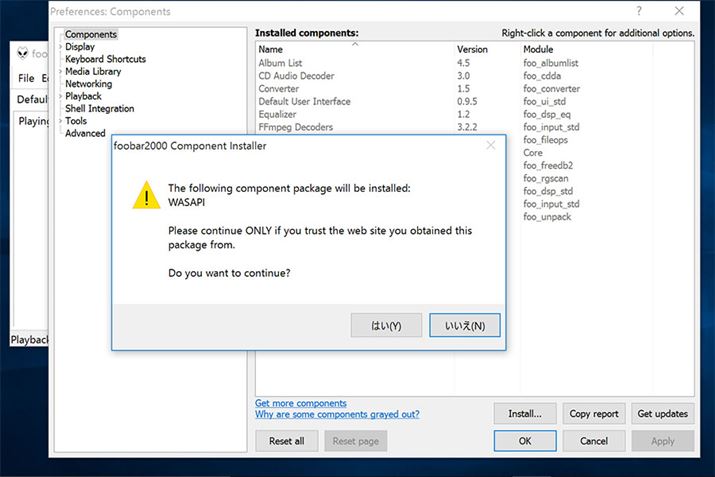
Task: Click the foo_dsp_std module cell
Action: tap(548, 191)
